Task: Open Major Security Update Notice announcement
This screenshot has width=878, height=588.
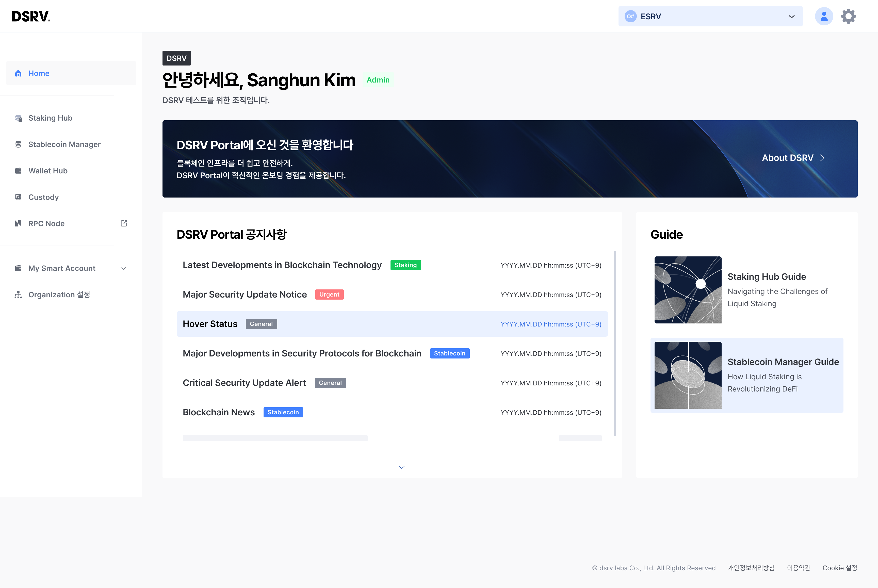Action: pos(245,294)
